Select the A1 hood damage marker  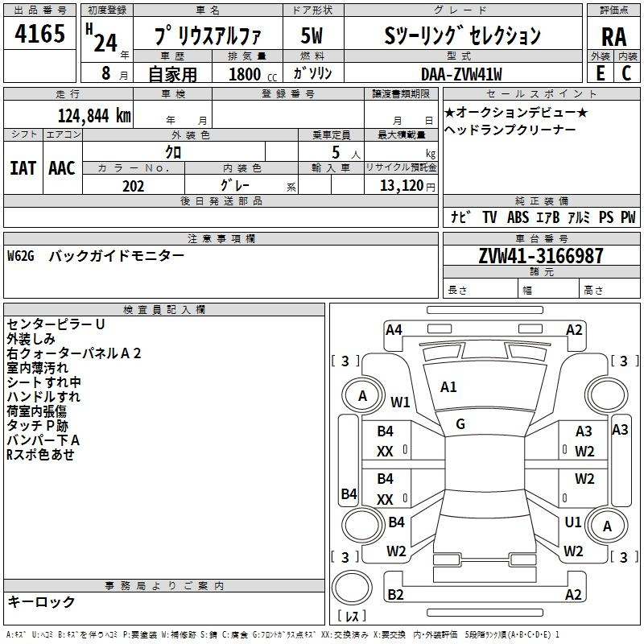(448, 387)
